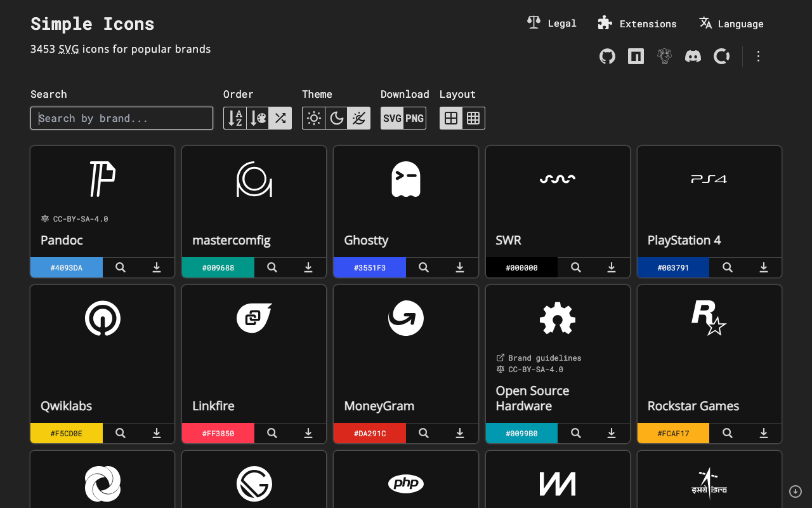Click the Simple Icons title
Viewport: 812px width, 508px height.
click(93, 24)
